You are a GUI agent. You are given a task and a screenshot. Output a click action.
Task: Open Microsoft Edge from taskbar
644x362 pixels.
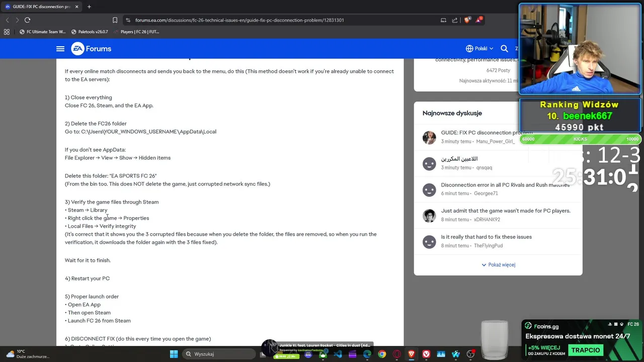[367, 354]
